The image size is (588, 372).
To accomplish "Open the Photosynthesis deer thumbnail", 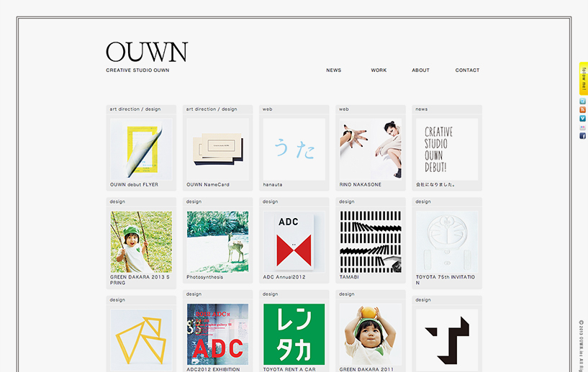I will pos(217,242).
